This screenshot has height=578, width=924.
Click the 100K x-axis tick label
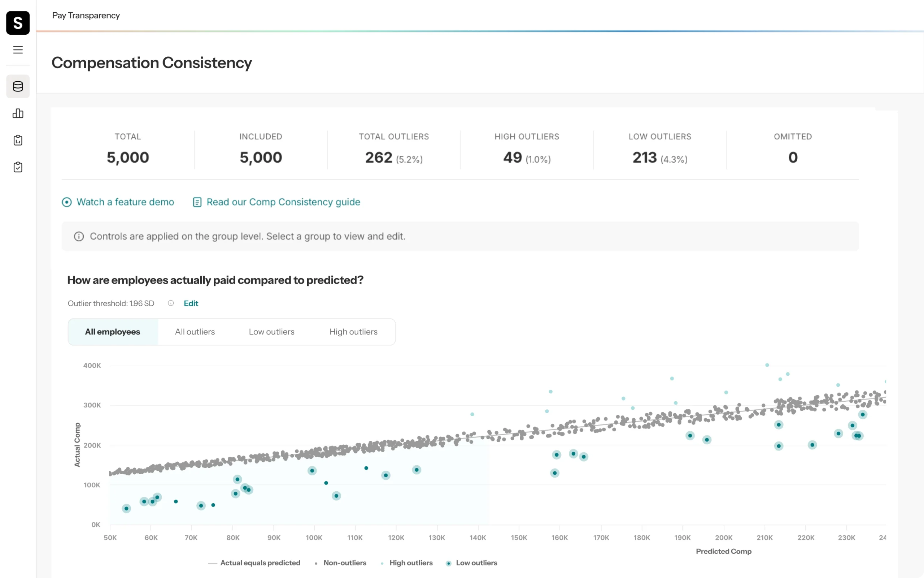pyautogui.click(x=314, y=538)
